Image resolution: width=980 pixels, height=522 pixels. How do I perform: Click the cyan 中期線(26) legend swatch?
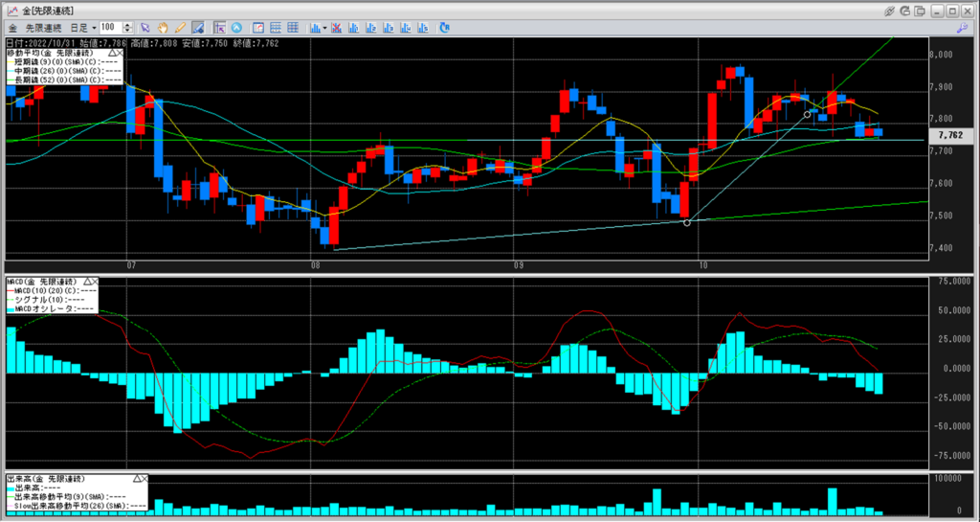pyautogui.click(x=9, y=71)
